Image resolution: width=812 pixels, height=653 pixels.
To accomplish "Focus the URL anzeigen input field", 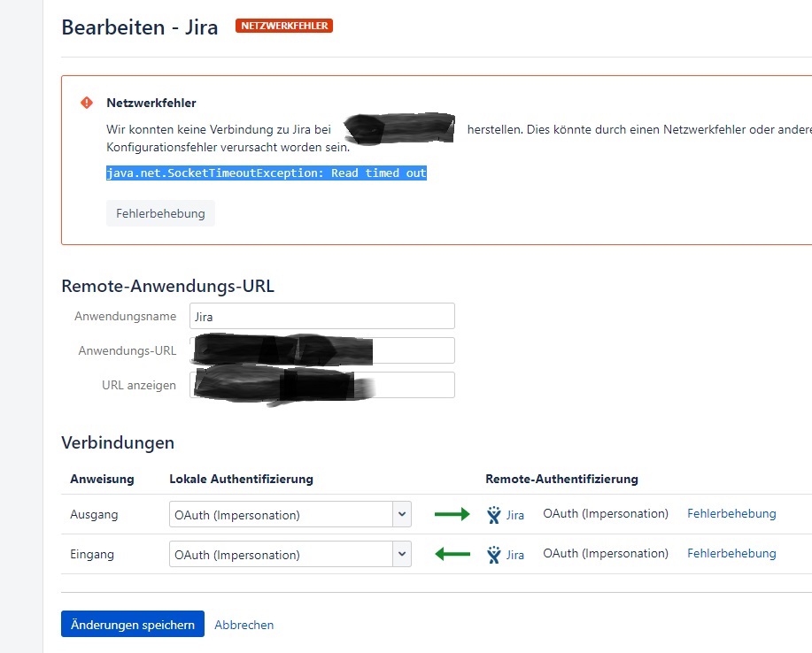I will tap(322, 385).
